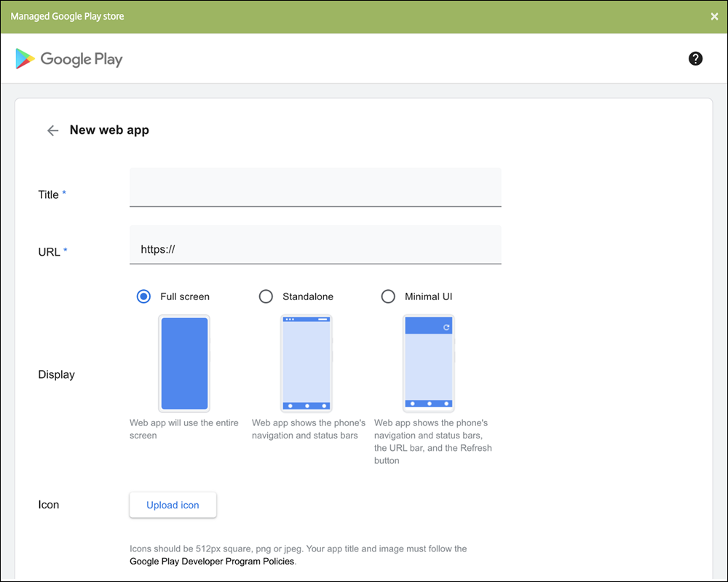Click into the URL field containing https://

click(x=315, y=249)
